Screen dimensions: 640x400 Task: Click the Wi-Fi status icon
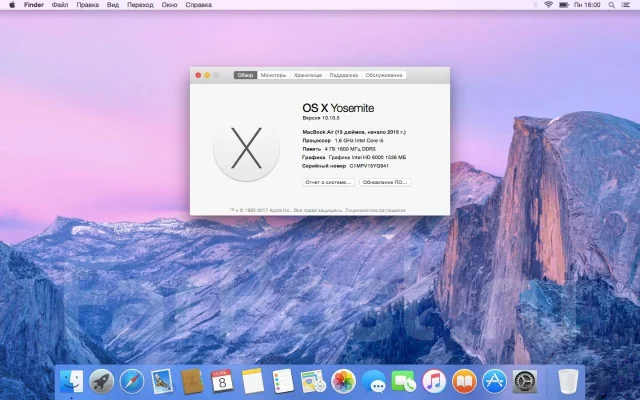pos(549,5)
